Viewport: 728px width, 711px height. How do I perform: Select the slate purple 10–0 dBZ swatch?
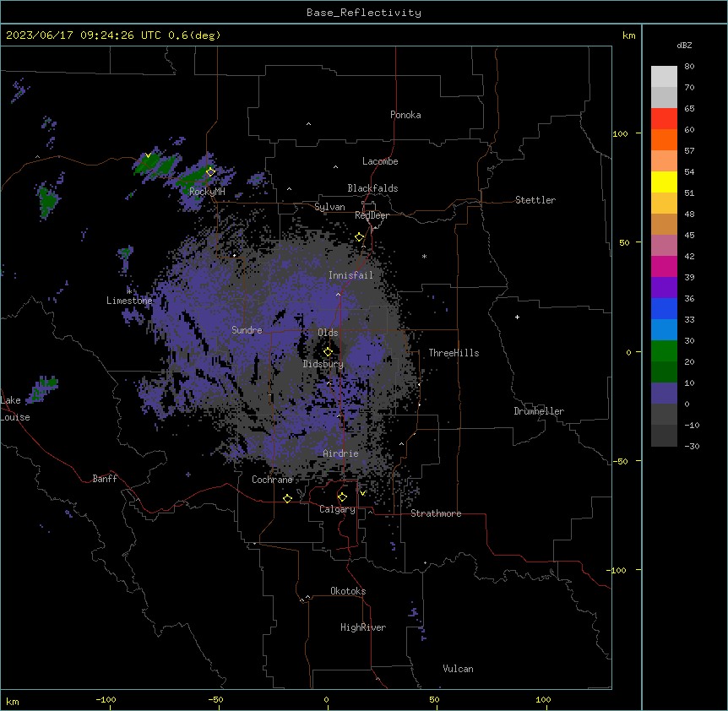point(664,393)
